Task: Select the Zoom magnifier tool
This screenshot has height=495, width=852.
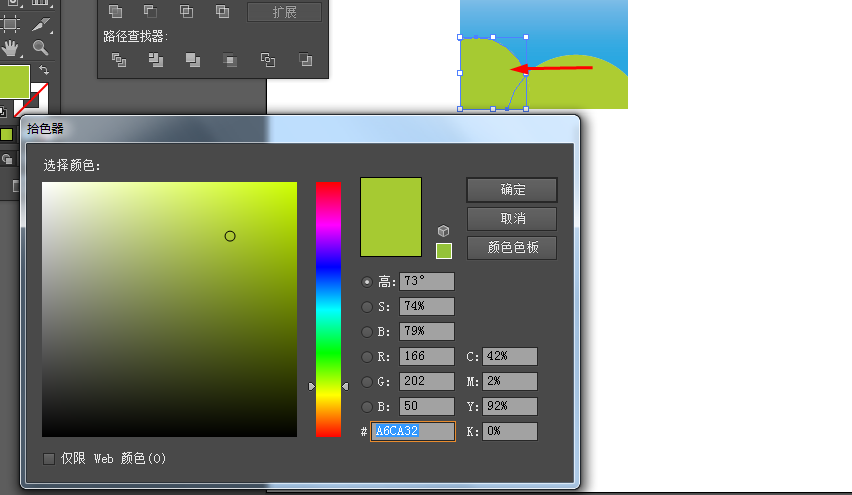Action: pos(40,48)
